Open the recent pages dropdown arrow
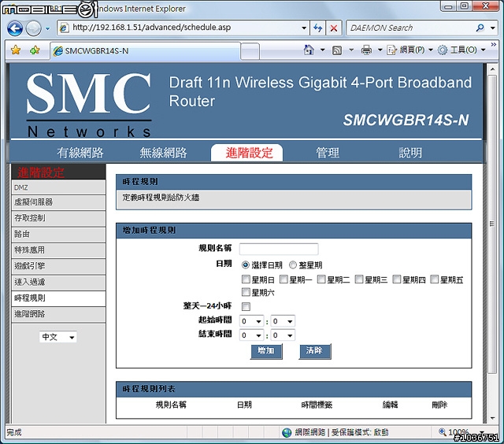 tap(47, 28)
